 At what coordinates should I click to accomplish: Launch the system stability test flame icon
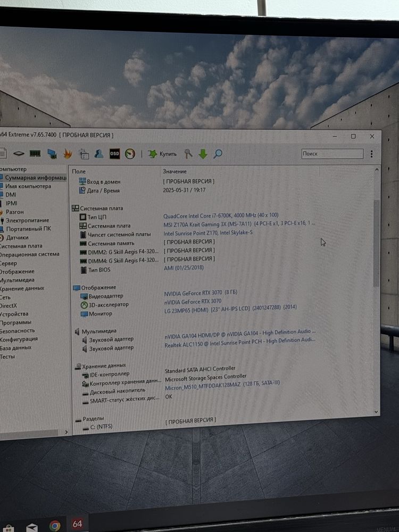[x=68, y=154]
